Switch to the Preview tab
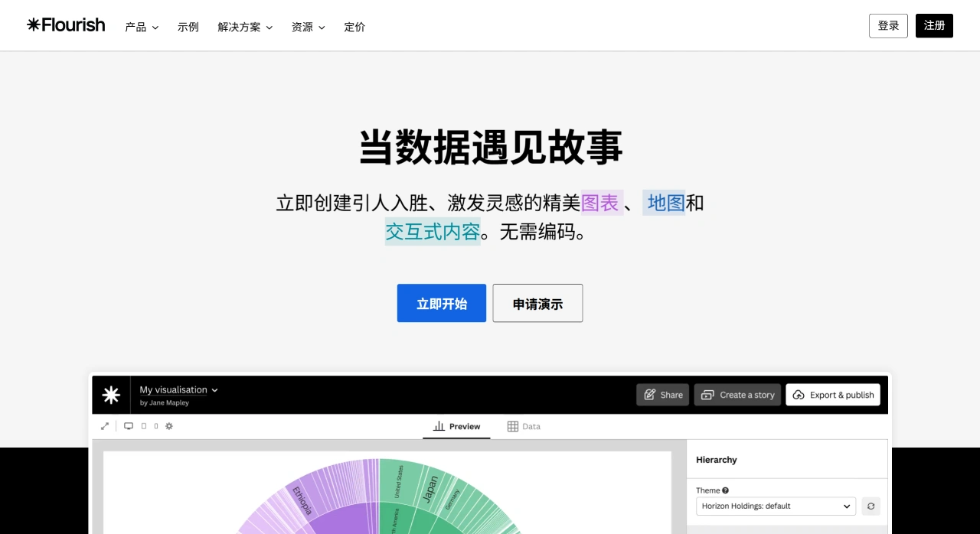980x534 pixels. click(457, 426)
